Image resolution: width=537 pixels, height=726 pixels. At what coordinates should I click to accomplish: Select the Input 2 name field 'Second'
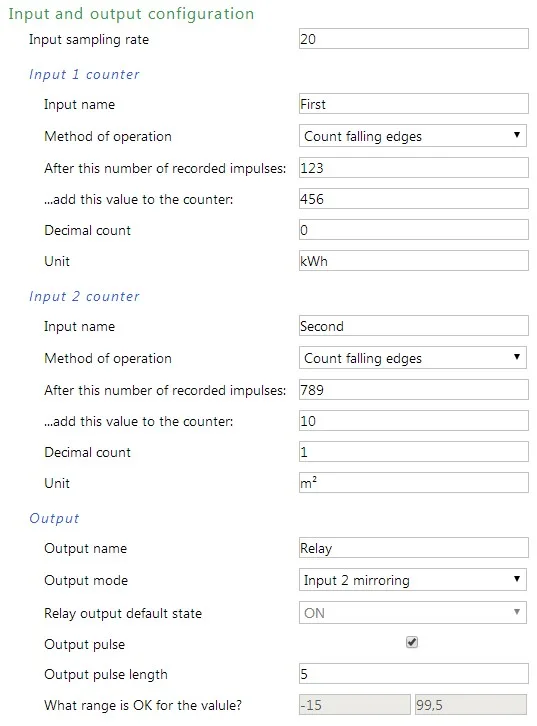coord(413,325)
